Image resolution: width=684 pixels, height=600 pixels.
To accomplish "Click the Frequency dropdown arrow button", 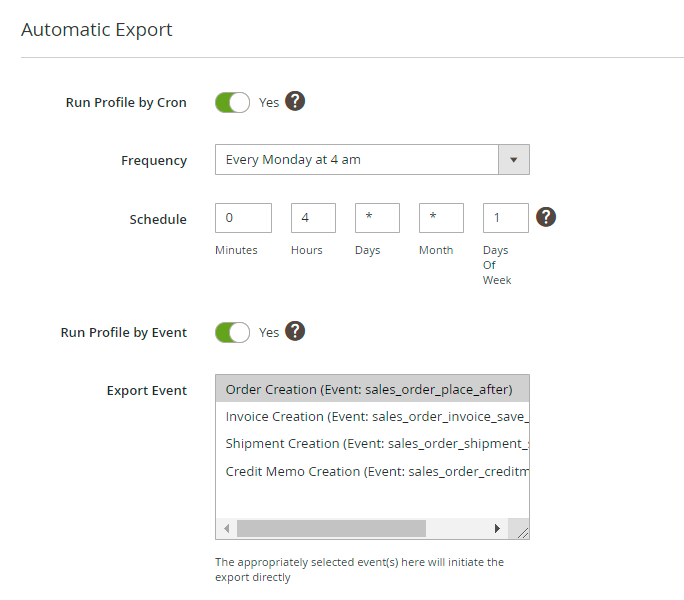I will tap(514, 160).
